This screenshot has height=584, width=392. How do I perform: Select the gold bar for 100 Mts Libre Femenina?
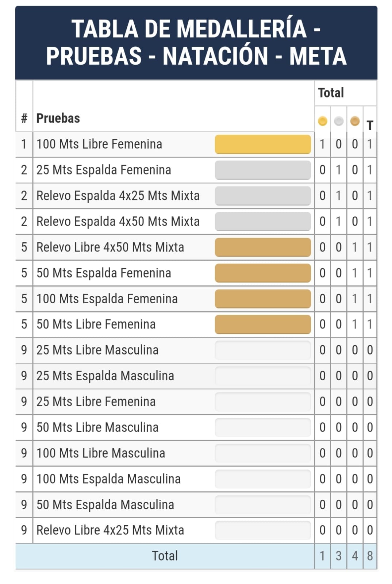pos(263,144)
